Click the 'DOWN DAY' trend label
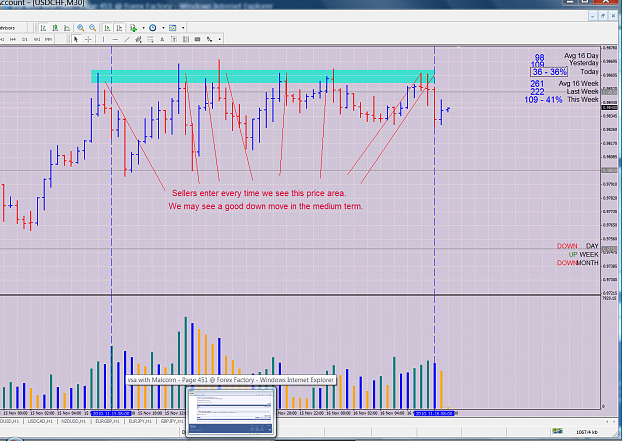 578,246
